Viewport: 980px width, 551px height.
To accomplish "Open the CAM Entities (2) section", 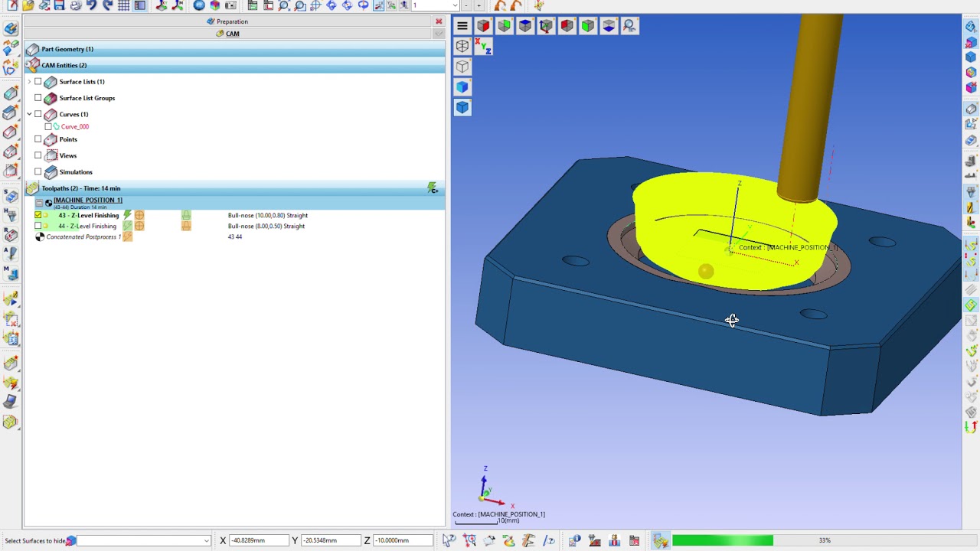I will click(234, 65).
